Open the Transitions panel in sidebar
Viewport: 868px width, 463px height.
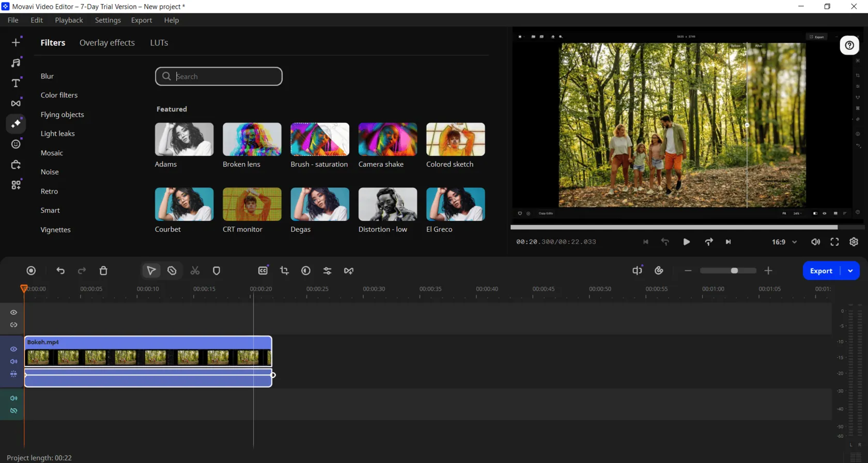pos(16,103)
